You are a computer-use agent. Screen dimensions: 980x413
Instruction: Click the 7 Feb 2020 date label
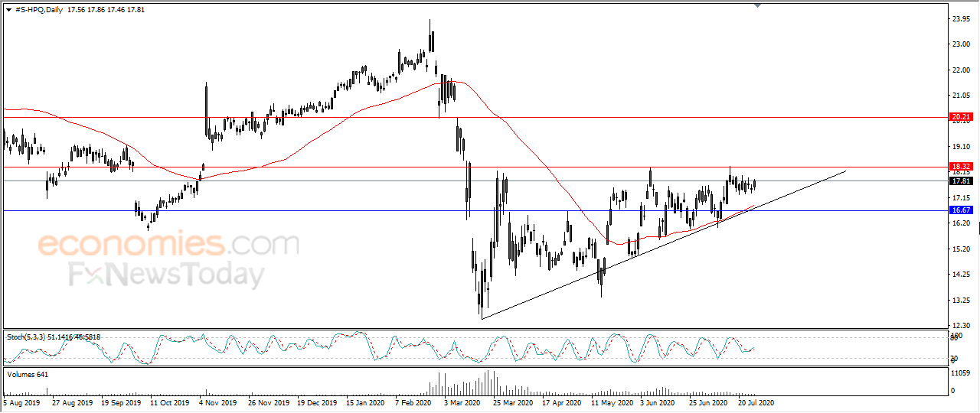tap(413, 402)
